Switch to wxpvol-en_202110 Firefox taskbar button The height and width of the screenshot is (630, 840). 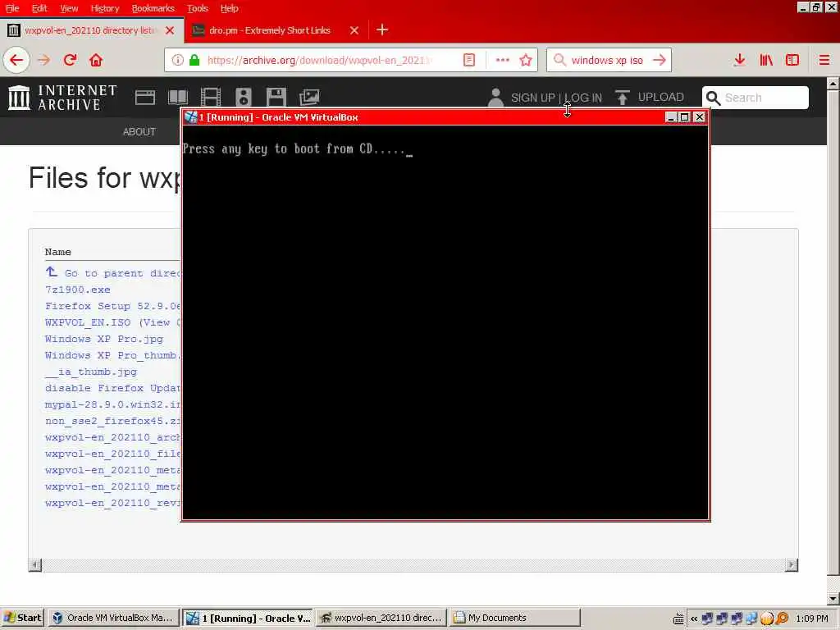[381, 618]
